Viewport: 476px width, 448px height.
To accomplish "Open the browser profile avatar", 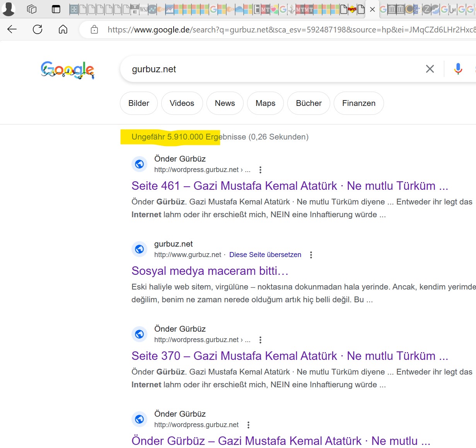I will [8, 9].
